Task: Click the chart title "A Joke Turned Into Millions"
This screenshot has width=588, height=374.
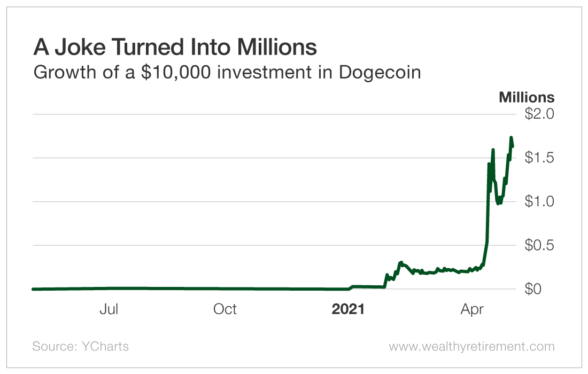Action: 175,48
